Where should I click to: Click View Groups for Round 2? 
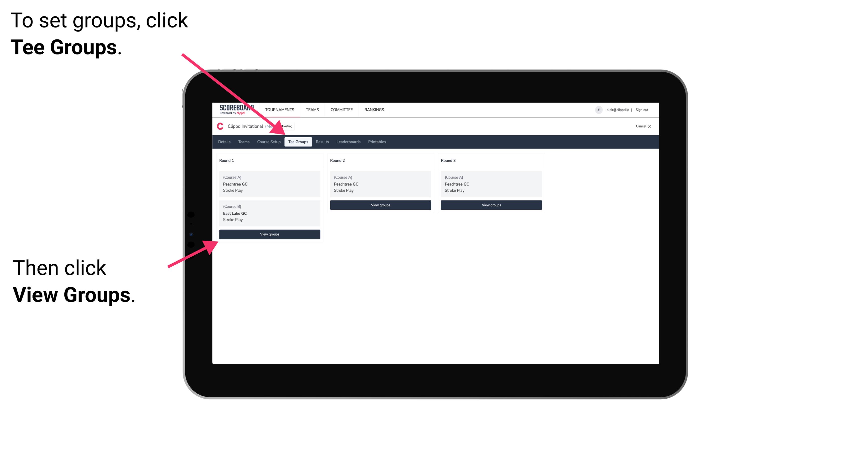pyautogui.click(x=380, y=205)
